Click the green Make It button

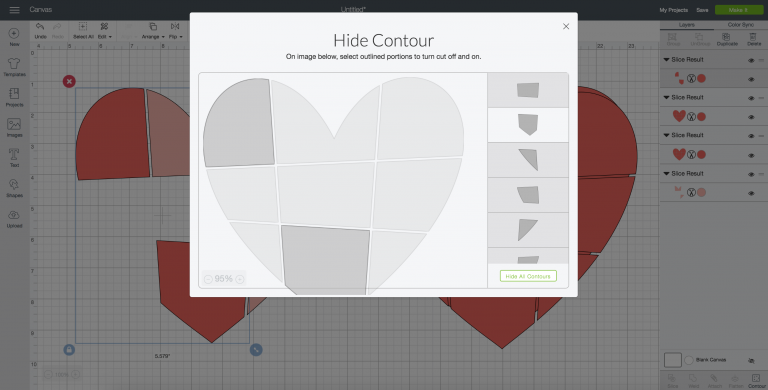point(739,10)
